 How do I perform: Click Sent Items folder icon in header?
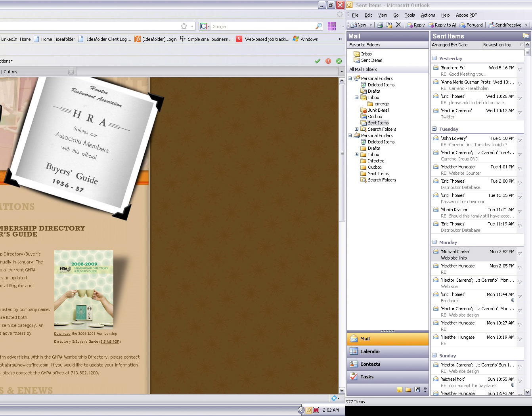(x=526, y=36)
